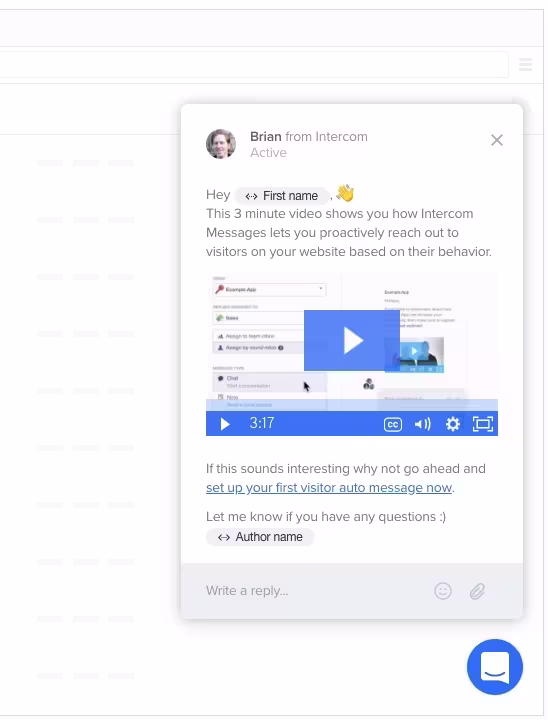Click the 3:17 video duration label
The image size is (548, 720).
pyautogui.click(x=262, y=423)
